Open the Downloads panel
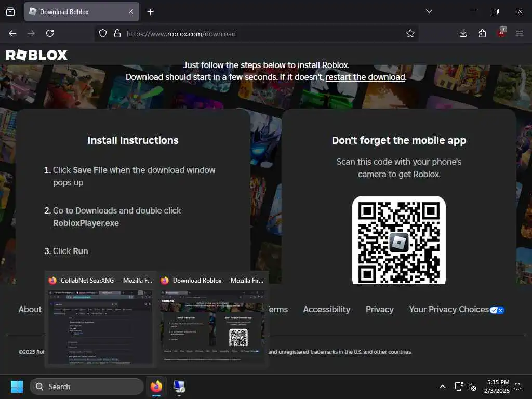The width and height of the screenshot is (532, 399). (463, 33)
